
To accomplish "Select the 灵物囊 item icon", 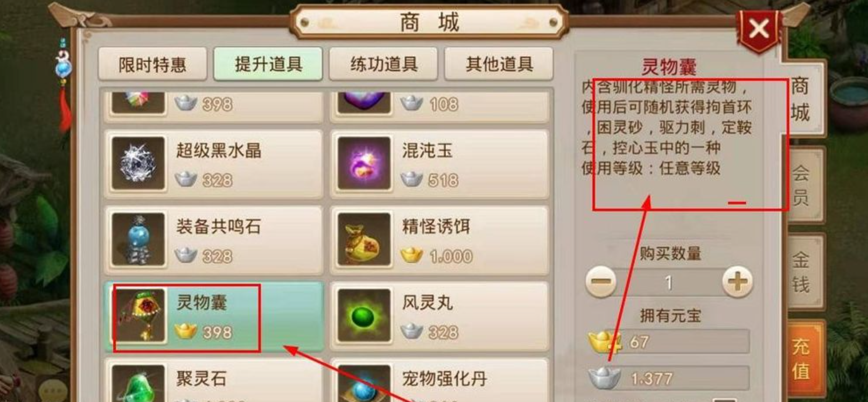I will click(x=140, y=316).
